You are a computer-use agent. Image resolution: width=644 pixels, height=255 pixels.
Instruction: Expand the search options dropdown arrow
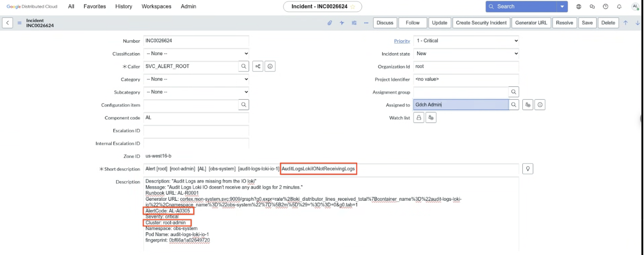point(562,7)
